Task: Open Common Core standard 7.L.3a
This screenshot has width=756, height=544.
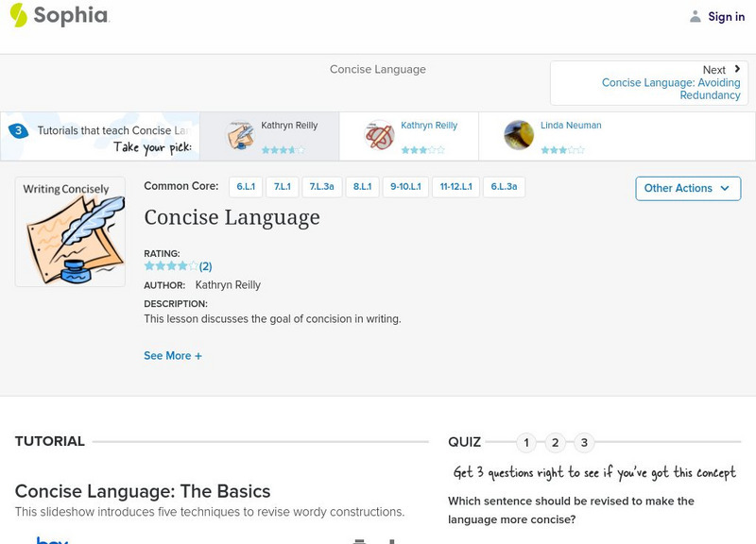Action: point(321,187)
